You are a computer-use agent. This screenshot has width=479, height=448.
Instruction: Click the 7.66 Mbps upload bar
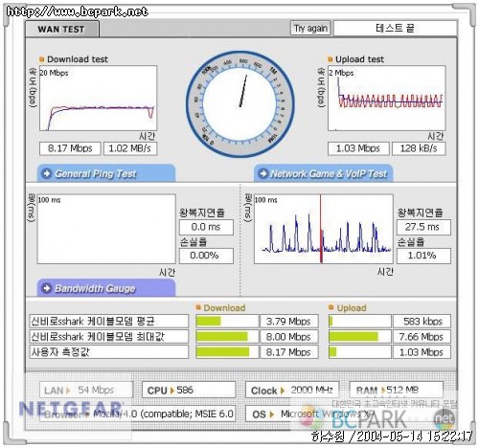(360, 336)
